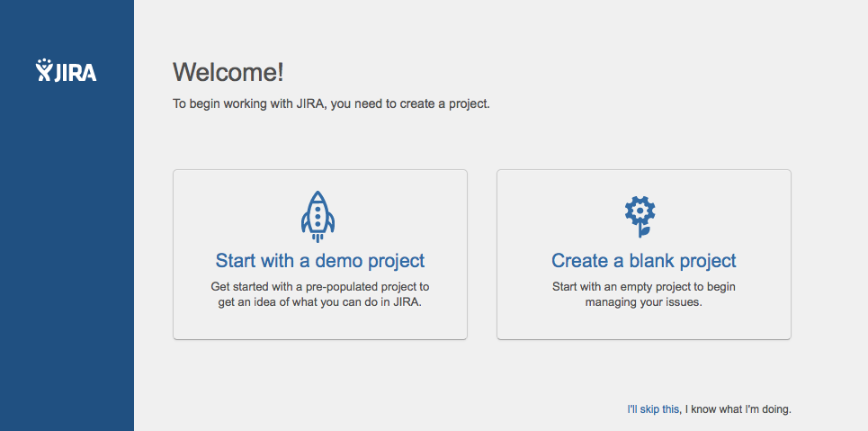Image resolution: width=868 pixels, height=431 pixels.
Task: Click the porthole windows on the rocket icon
Action: [318, 217]
